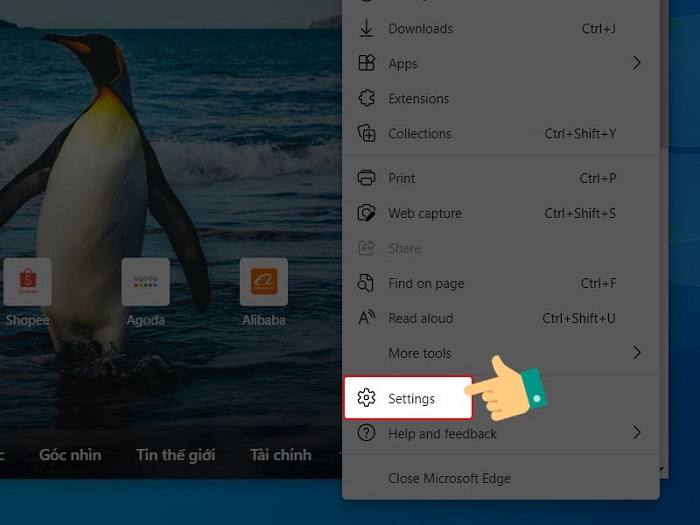Viewport: 700px width, 525px height.
Task: Click the Read aloud icon
Action: pyautogui.click(x=367, y=318)
